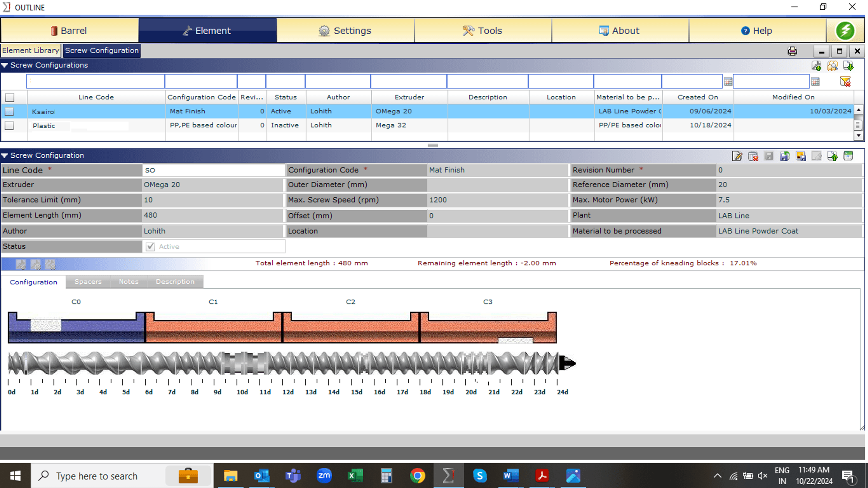Open the Element Library tab

click(x=31, y=50)
